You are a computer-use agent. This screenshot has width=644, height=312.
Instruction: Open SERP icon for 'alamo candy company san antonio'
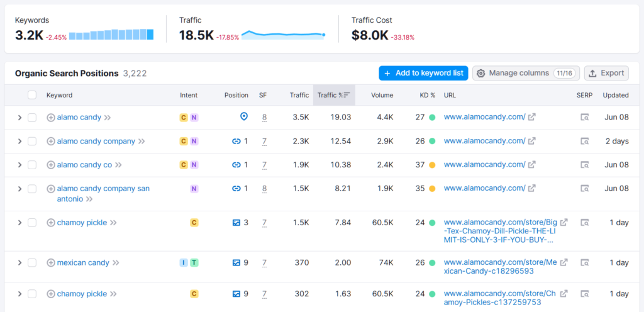584,189
